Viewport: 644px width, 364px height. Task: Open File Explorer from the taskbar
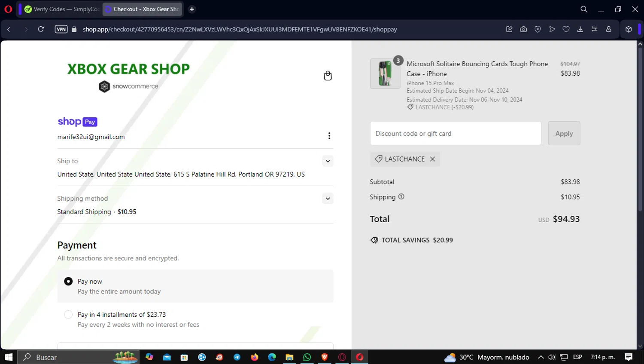click(x=289, y=357)
